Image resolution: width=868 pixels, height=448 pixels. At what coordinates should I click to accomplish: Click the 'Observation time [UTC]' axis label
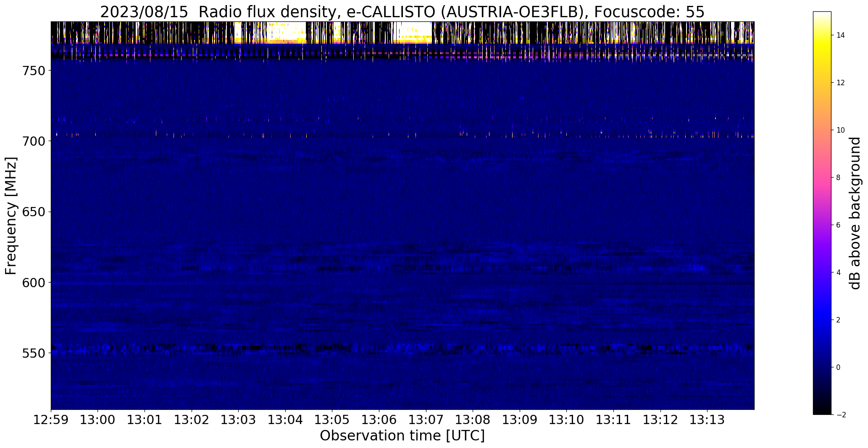coord(402,436)
